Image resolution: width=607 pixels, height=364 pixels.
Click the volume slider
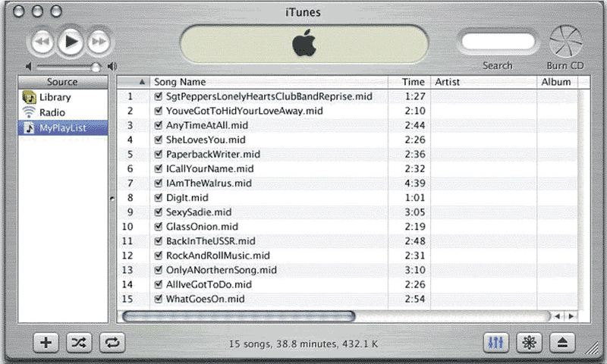tap(68, 67)
